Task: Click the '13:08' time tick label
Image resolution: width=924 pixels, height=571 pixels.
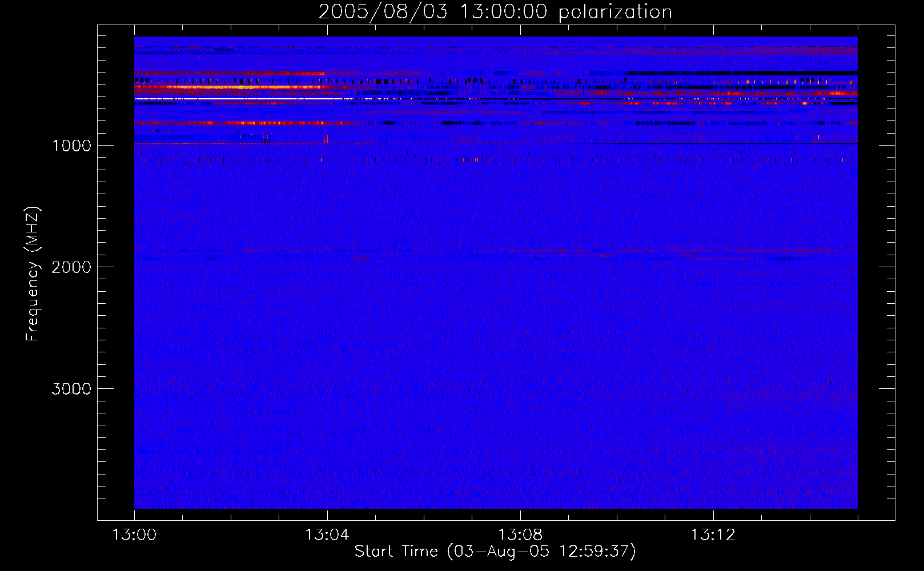Action: point(520,535)
